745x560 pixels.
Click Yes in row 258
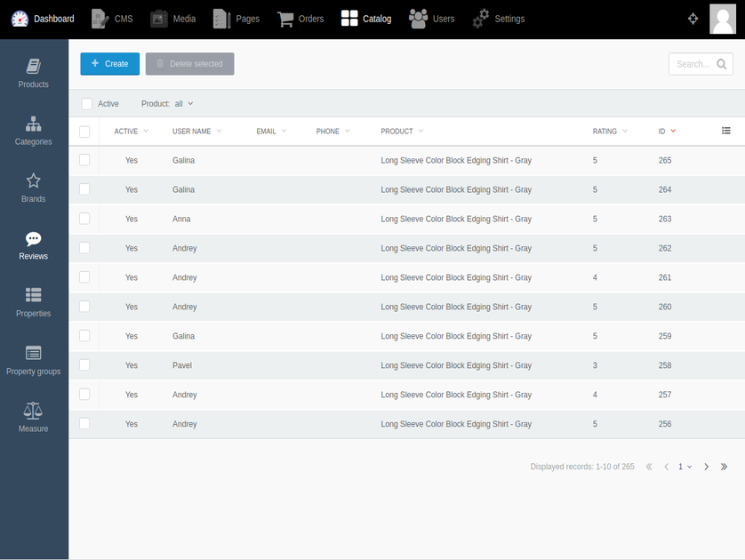tap(132, 365)
